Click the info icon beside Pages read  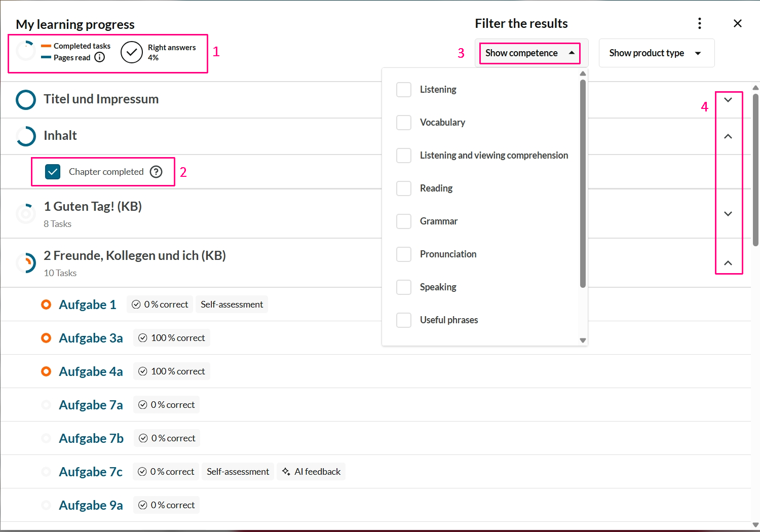(x=100, y=57)
